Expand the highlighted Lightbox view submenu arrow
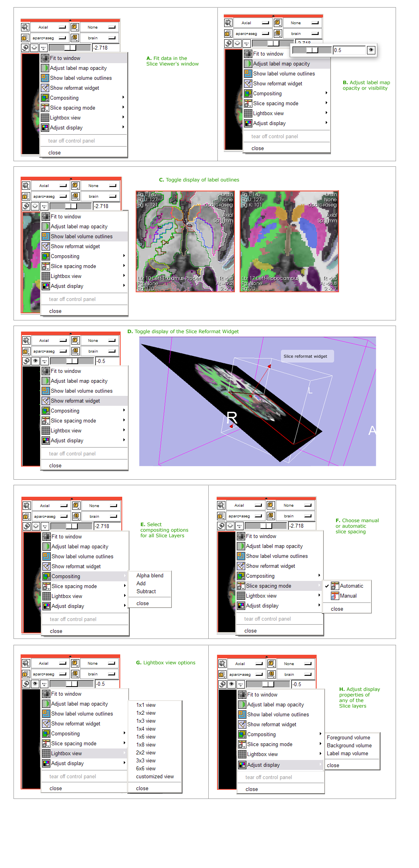 coord(124,753)
